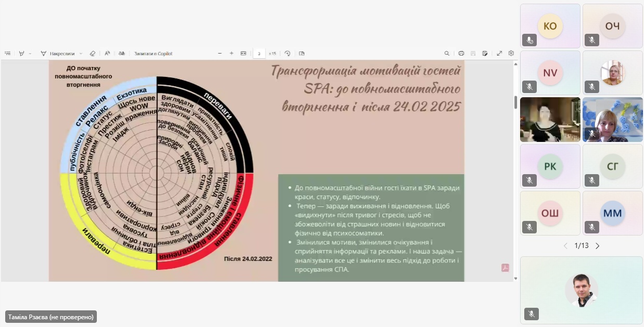Viewport: 644px width, 327px height.
Task: Expand the Накреслити pen options dropdown
Action: point(81,54)
